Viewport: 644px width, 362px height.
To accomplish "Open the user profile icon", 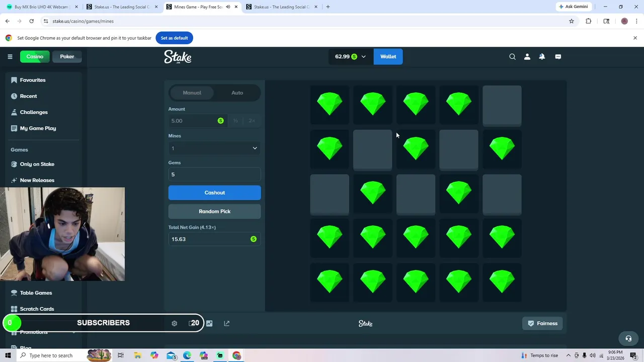I will [x=527, y=57].
